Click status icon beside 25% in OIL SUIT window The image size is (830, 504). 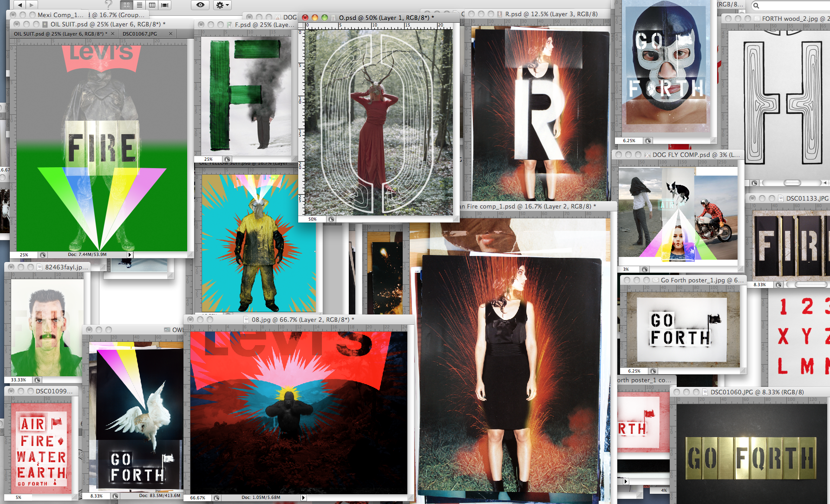point(43,255)
